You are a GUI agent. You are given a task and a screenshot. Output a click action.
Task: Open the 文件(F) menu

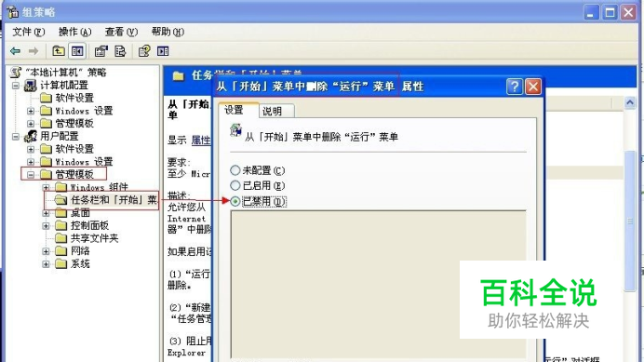pyautogui.click(x=28, y=32)
